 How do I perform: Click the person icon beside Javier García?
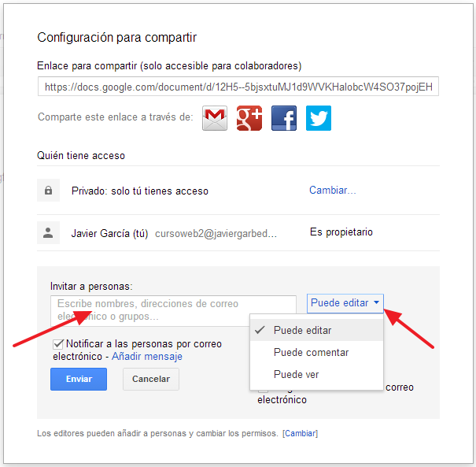pyautogui.click(x=48, y=233)
